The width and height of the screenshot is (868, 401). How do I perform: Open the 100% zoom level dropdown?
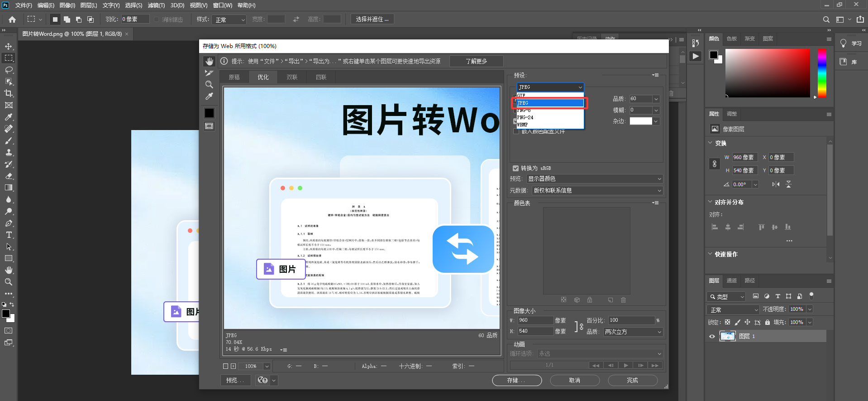click(x=267, y=366)
